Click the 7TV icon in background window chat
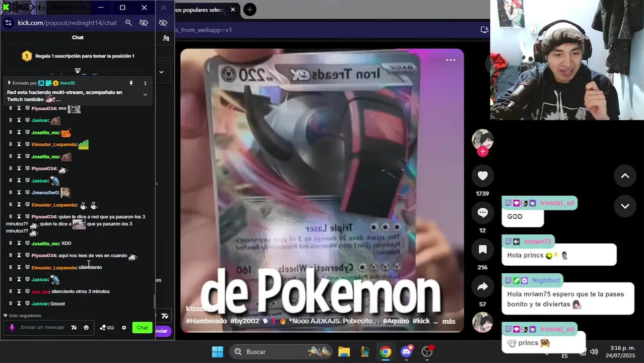Image resolution: width=644 pixels, height=363 pixels. point(164,316)
